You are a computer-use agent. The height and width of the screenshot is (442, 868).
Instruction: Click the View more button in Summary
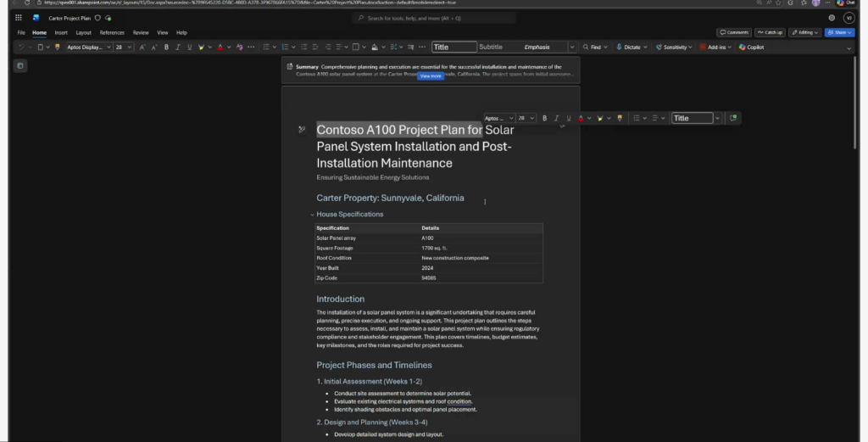[431, 76]
